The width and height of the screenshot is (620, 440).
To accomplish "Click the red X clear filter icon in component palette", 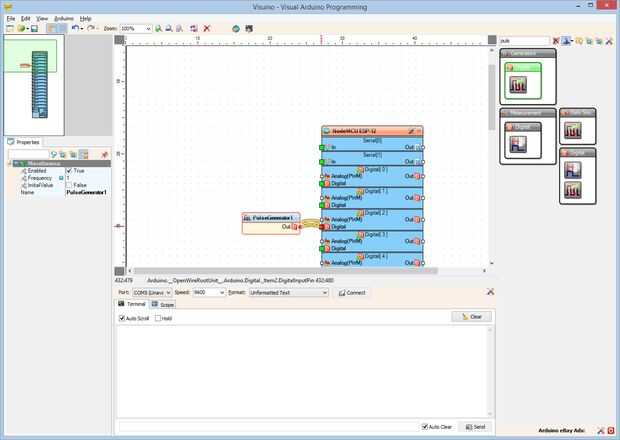I will click(x=556, y=41).
